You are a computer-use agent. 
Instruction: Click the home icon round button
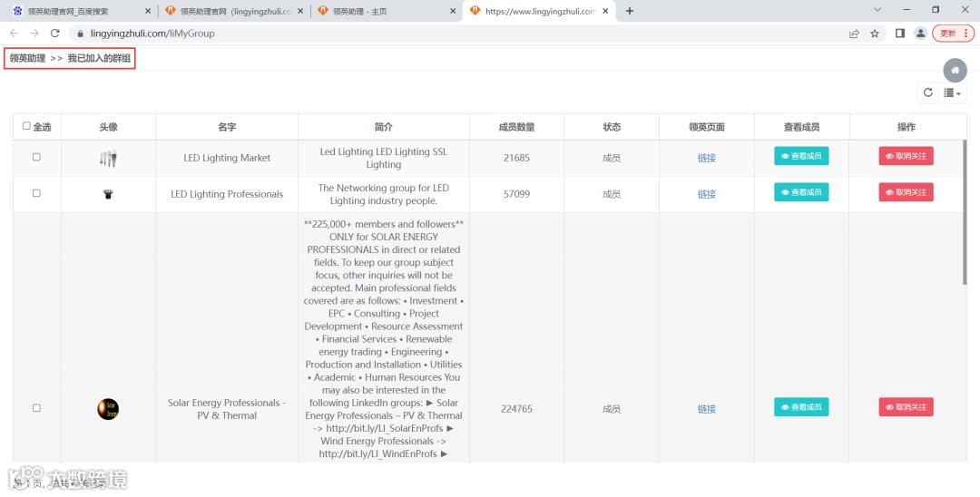[955, 71]
